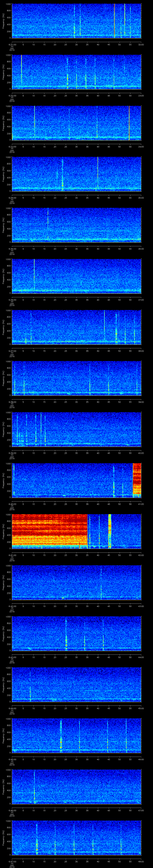The image size is (153, 868).
Task: Open the spectrogram panel starting at 6:38:00
Action: click(76, 378)
